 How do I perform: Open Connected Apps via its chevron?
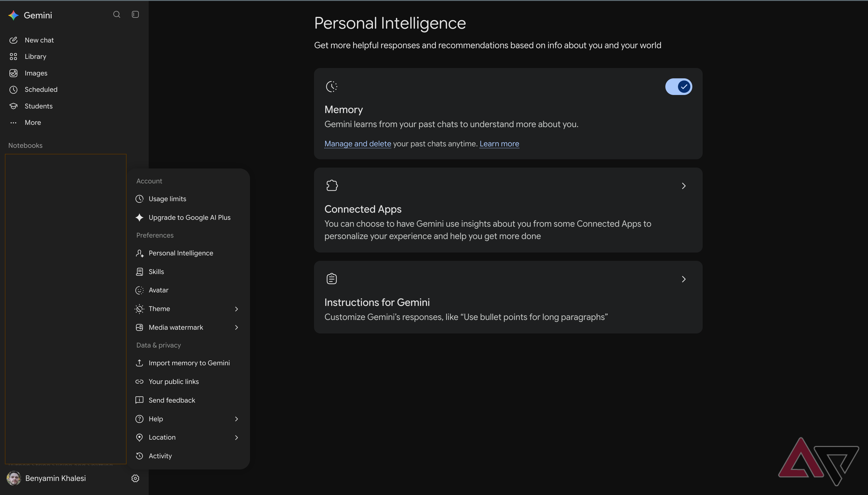pyautogui.click(x=684, y=186)
